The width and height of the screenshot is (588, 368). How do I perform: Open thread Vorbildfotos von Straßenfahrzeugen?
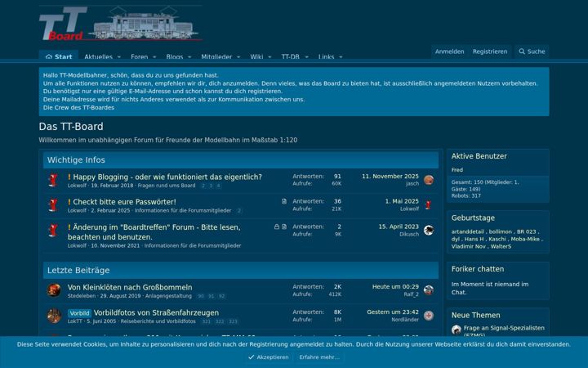click(156, 312)
